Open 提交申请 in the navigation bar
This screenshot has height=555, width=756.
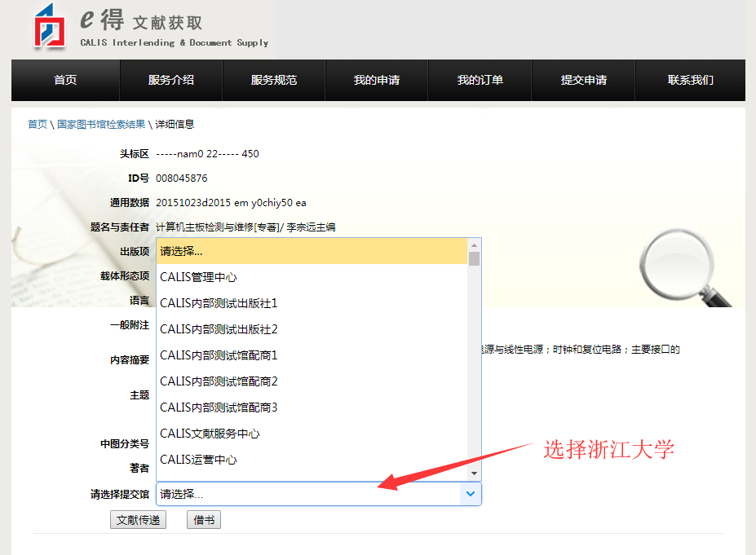(x=583, y=80)
